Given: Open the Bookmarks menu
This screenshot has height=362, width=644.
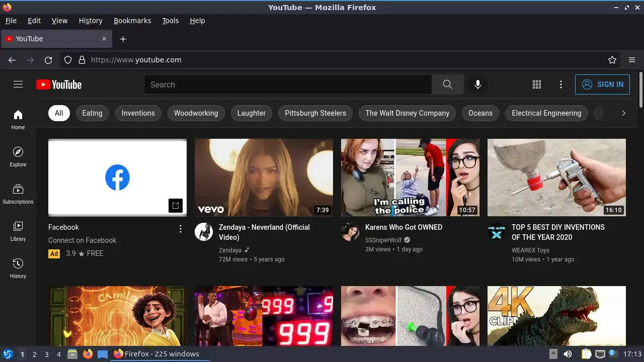Looking at the screenshot, I should click(132, 21).
